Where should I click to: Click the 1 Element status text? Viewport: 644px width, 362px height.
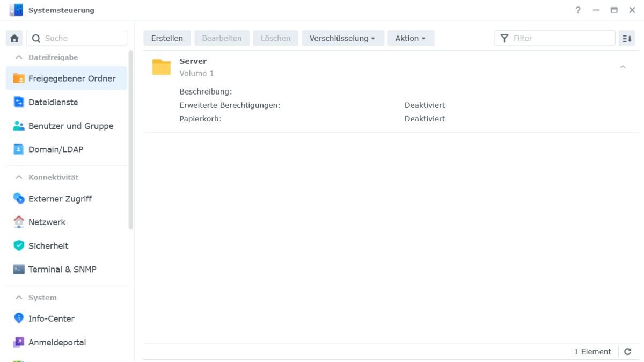point(592,352)
